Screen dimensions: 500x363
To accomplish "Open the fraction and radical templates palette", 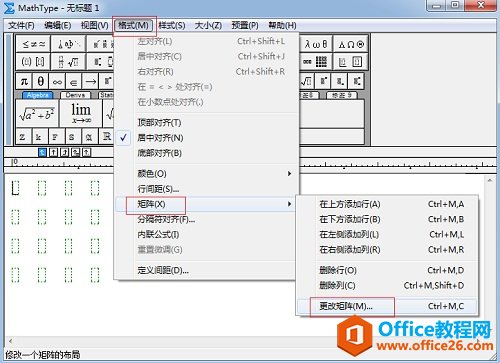I will click(69, 61).
